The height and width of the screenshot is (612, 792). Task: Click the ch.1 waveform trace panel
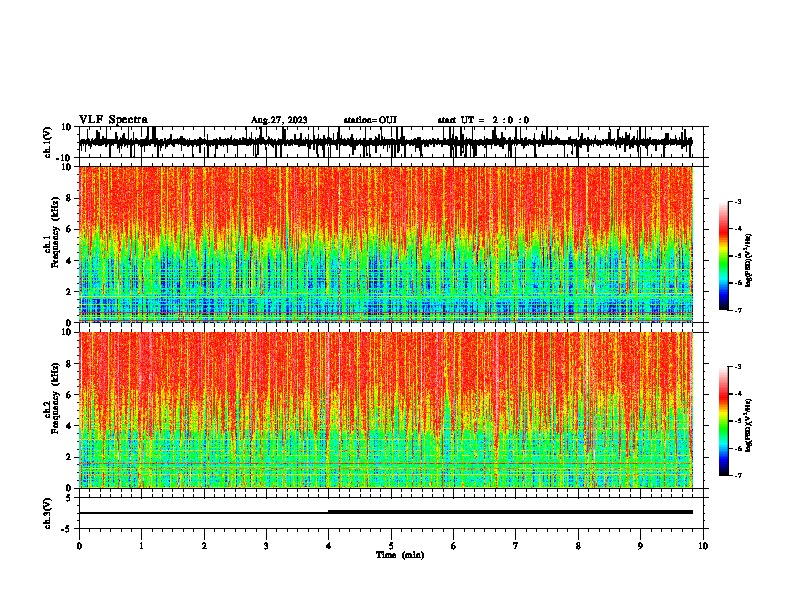pos(393,142)
